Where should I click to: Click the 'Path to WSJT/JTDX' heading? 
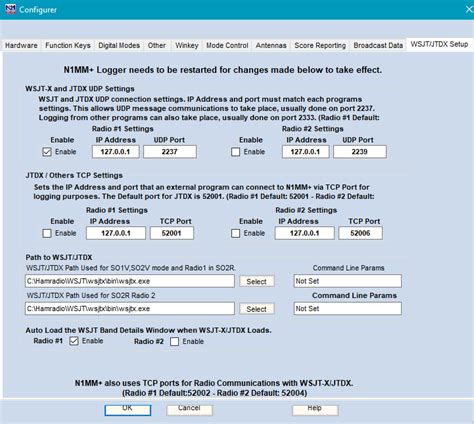click(x=59, y=257)
